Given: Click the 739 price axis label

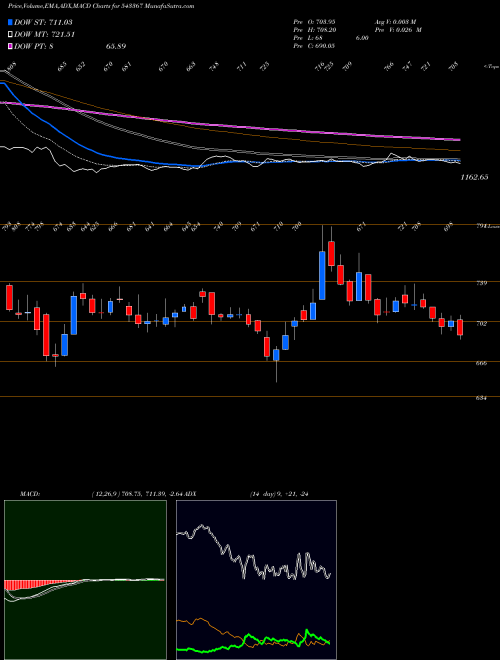Looking at the screenshot, I should coord(481,283).
